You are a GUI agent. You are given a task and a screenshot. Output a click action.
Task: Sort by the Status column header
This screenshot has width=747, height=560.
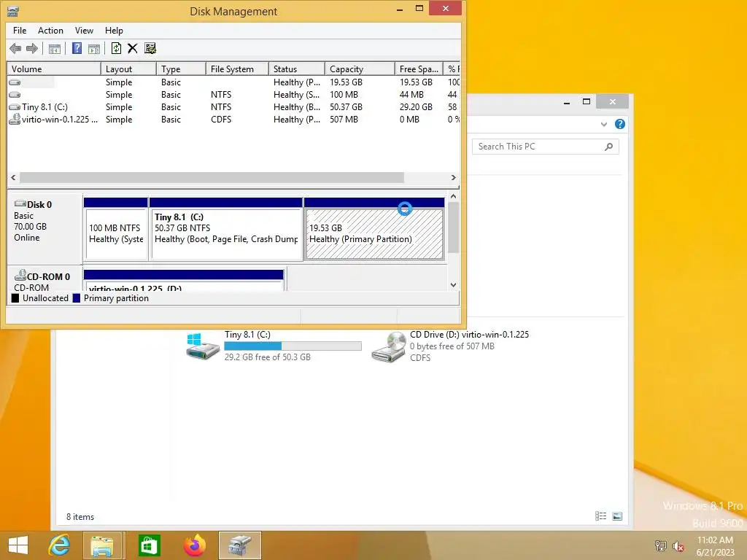click(297, 69)
